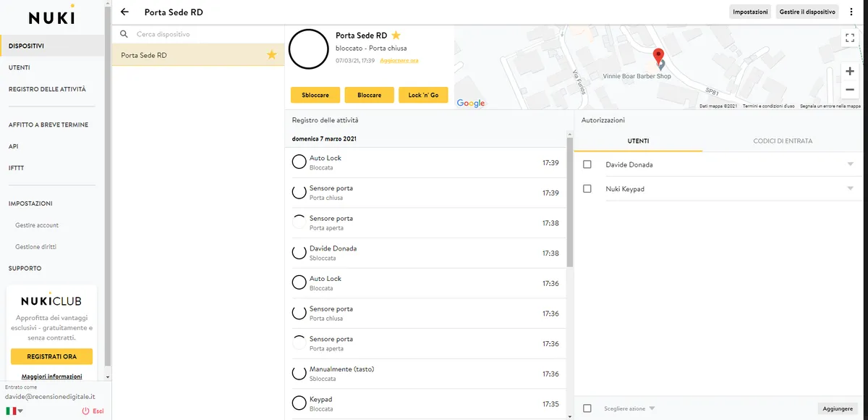This screenshot has width=868, height=420.
Task: Open the Scegliere azione dropdown
Action: (629, 408)
